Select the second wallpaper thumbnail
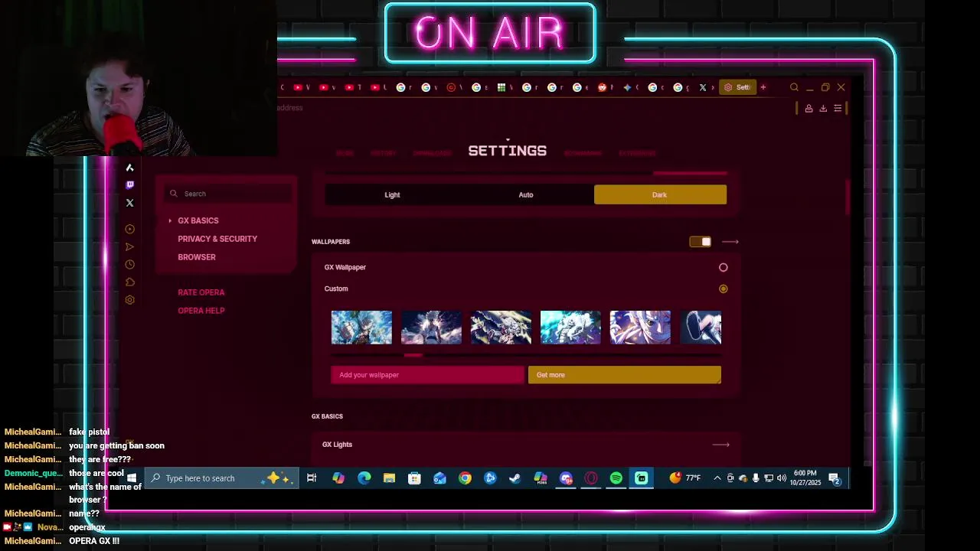980x551 pixels. [431, 328]
